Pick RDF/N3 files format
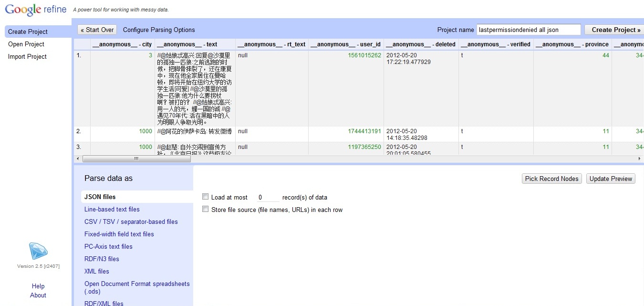 pos(102,259)
